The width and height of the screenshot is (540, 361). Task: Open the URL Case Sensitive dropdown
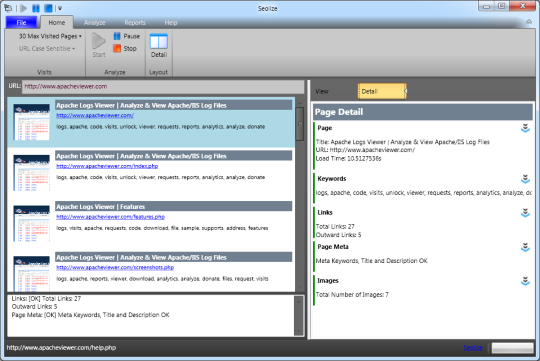tap(47, 49)
